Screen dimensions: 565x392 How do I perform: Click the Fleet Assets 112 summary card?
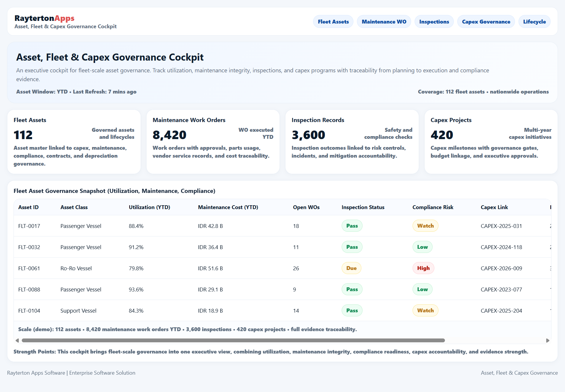pos(74,142)
